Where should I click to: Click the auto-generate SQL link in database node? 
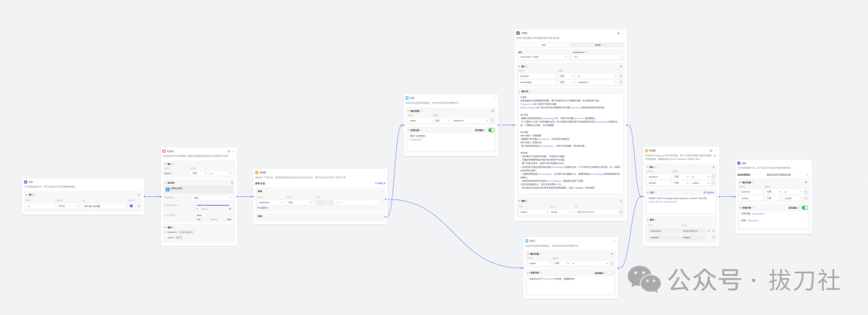click(709, 192)
